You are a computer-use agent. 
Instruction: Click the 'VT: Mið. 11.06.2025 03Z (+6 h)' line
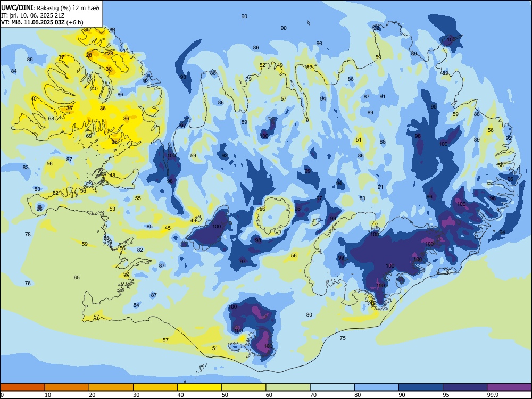(42, 22)
